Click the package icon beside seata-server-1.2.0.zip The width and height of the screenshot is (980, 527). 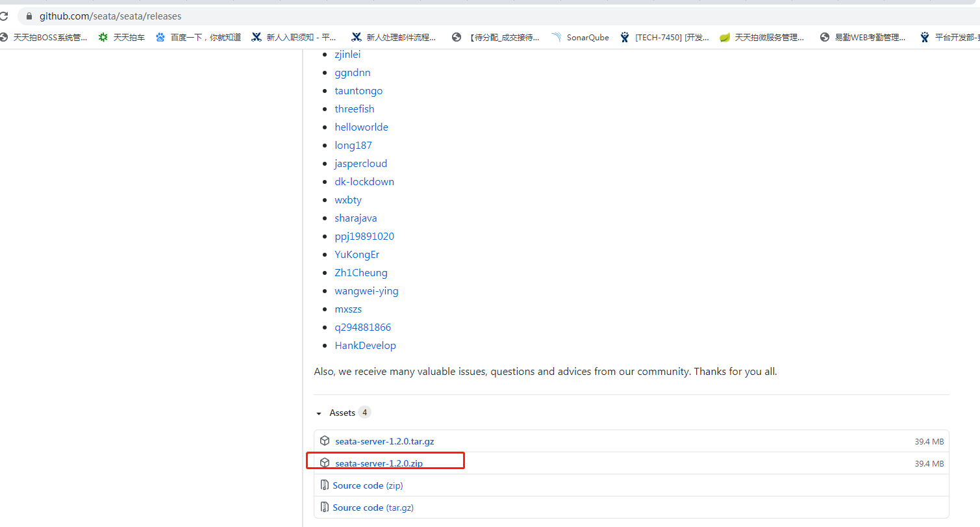coord(325,463)
